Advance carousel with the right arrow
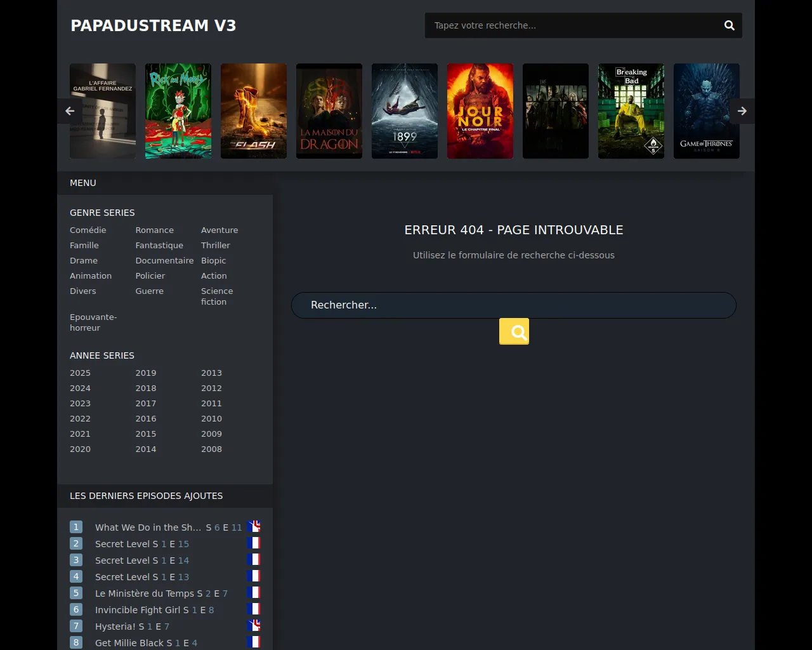This screenshot has height=650, width=812. click(742, 111)
